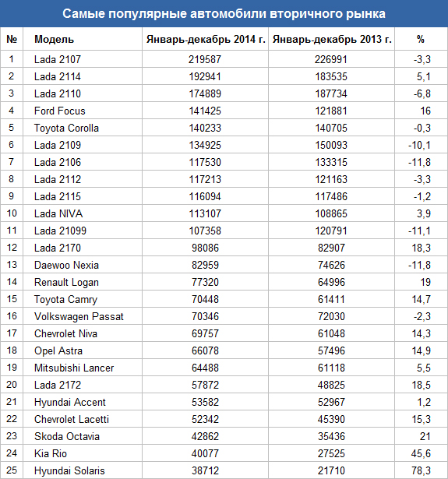Click the % column header
The height and width of the screenshot is (479, 448).
pyautogui.click(x=421, y=39)
